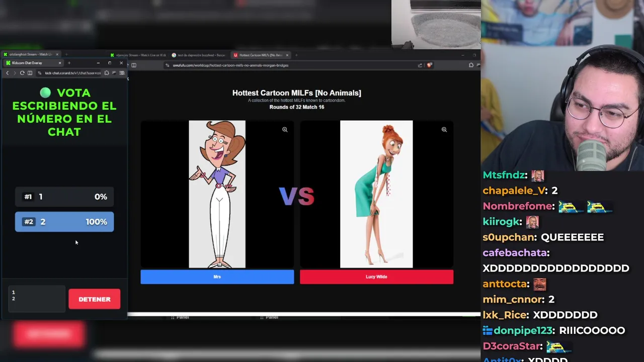The image size is (644, 362).
Task: Click the Mrs cartoon character image
Action: pos(217,194)
